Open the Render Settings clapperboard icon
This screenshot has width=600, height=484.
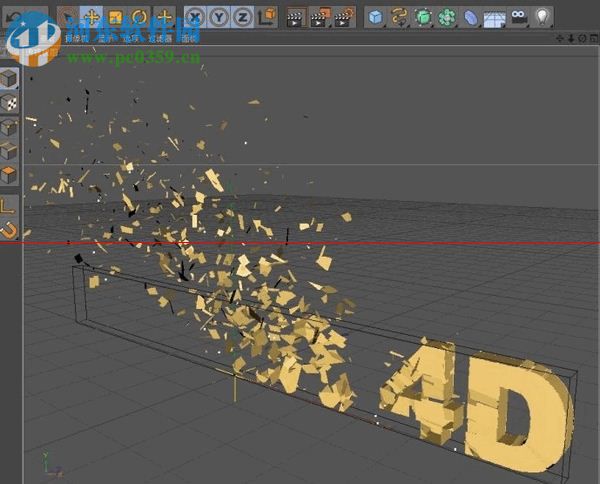click(x=344, y=18)
